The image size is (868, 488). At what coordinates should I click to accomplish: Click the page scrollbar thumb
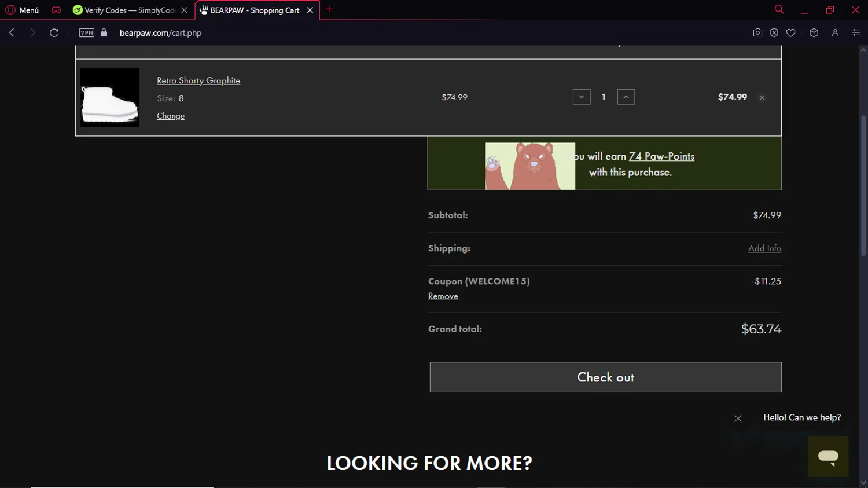click(x=863, y=185)
